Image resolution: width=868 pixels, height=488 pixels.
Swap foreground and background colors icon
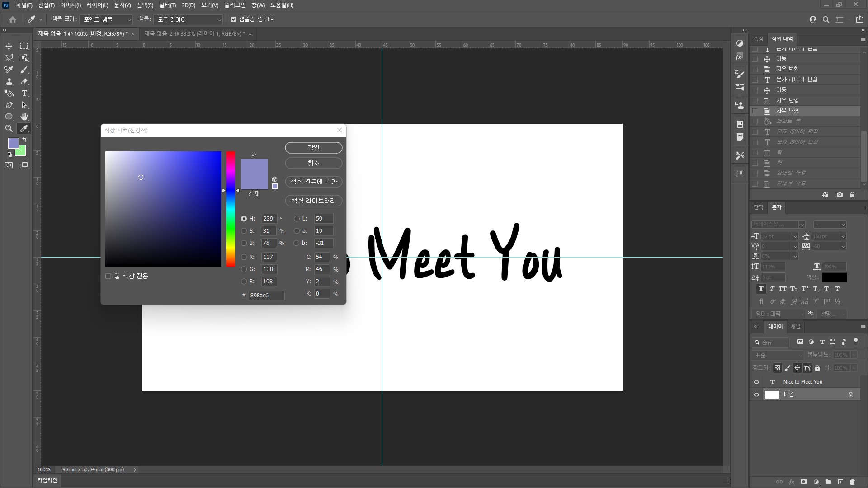pyautogui.click(x=24, y=140)
